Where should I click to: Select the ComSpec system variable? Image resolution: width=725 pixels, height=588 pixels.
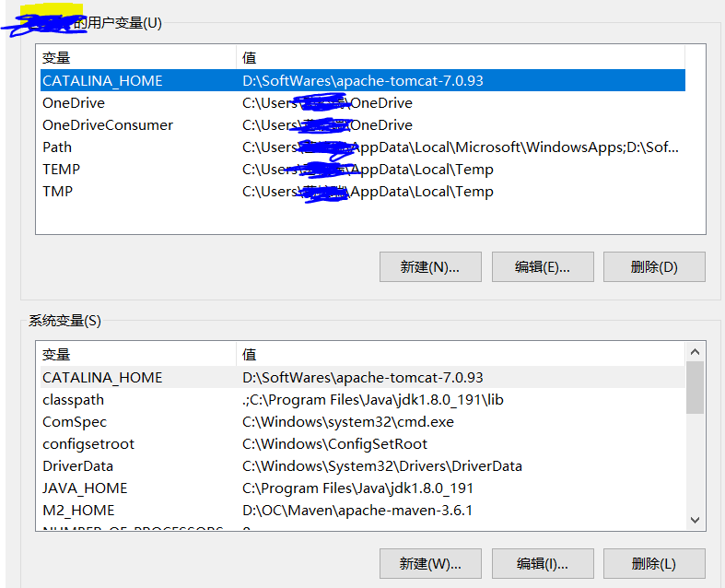click(363, 422)
